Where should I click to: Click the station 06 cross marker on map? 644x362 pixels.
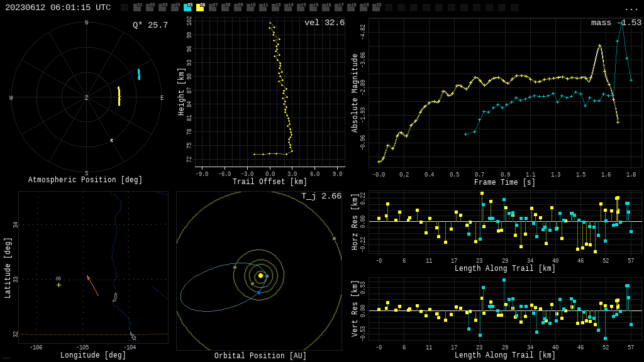tap(59, 285)
